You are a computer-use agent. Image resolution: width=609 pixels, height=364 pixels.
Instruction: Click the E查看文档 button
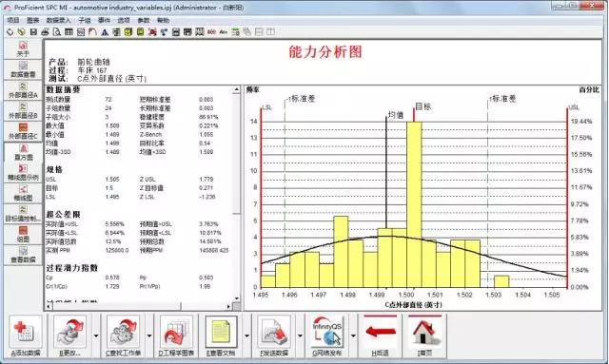[x=221, y=336]
